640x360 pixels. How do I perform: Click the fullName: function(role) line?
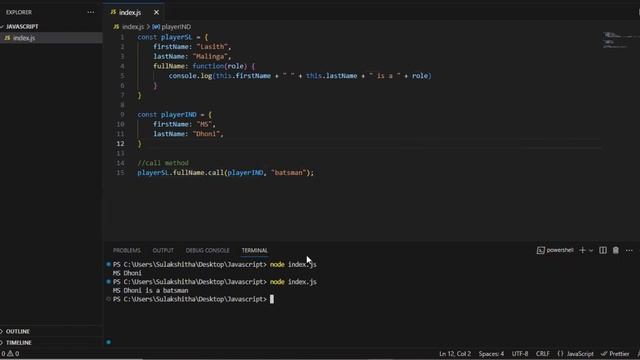204,66
